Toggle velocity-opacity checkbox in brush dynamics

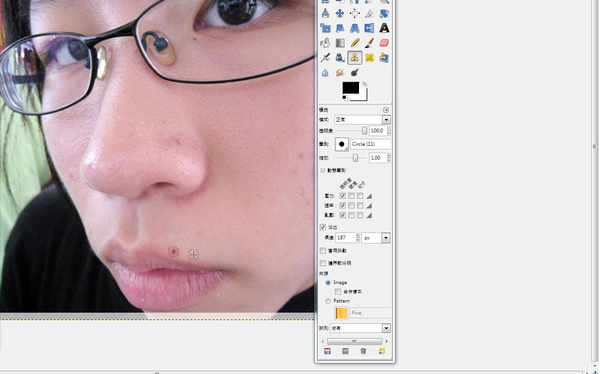coord(342,206)
